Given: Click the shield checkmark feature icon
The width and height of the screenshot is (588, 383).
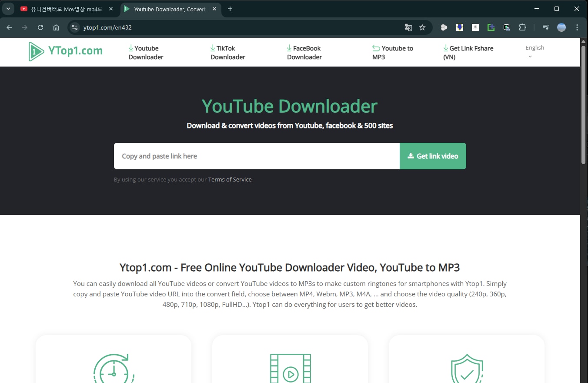Looking at the screenshot, I should pyautogui.click(x=467, y=368).
